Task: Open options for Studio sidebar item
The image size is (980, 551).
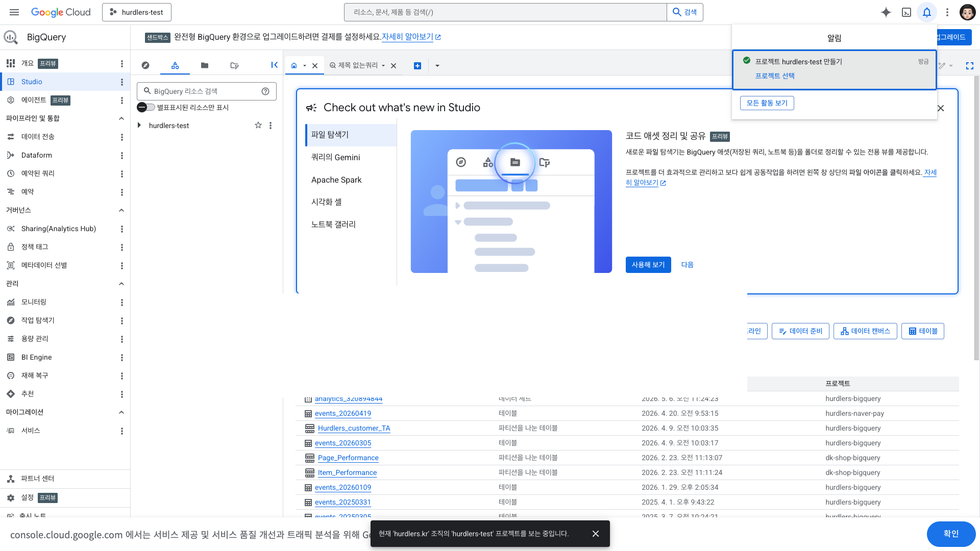Action: [122, 82]
